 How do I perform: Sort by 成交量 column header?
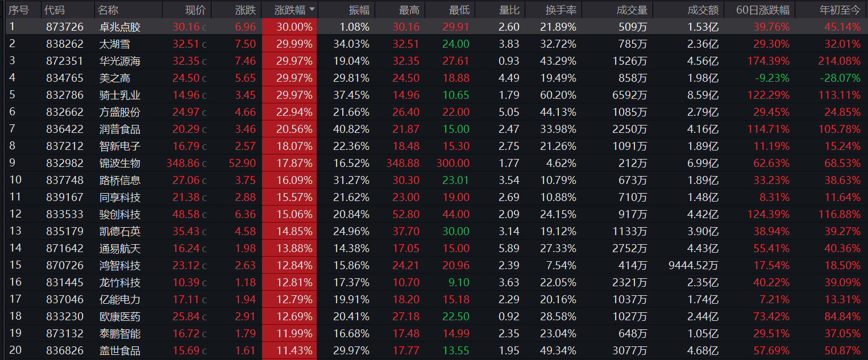tap(632, 10)
